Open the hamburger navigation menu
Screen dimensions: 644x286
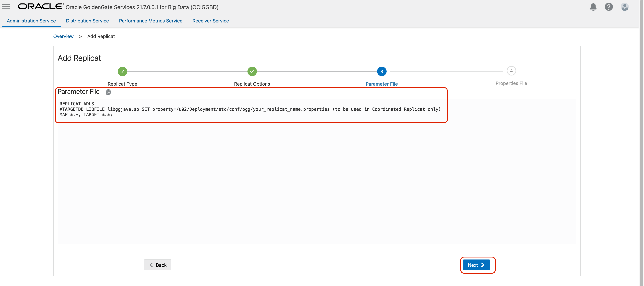coord(6,7)
